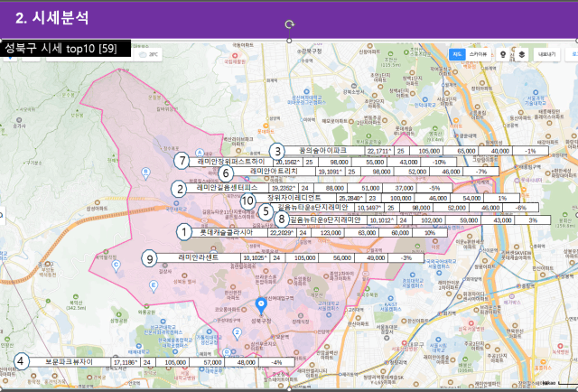Click the weather cloud icon by 28°C

(x=143, y=54)
